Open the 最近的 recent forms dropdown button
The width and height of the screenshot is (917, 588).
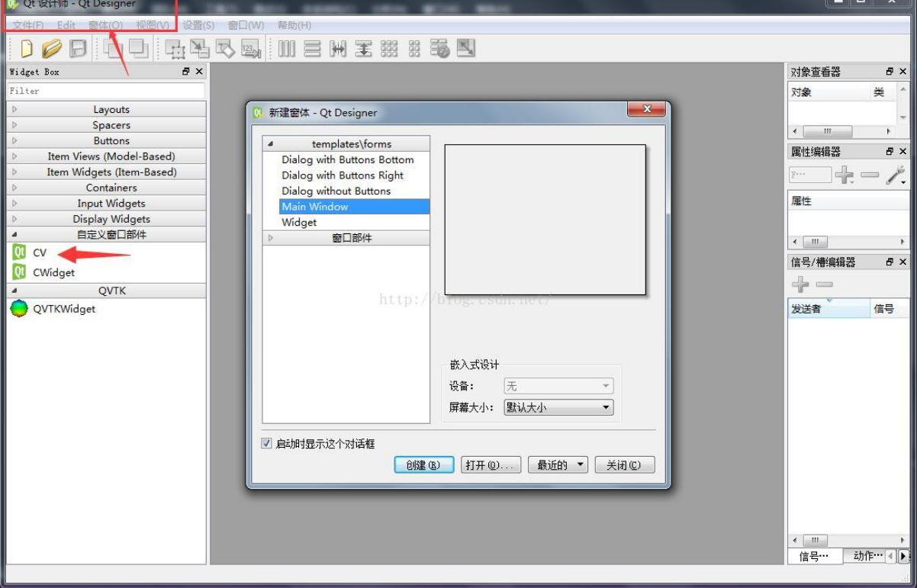558,464
